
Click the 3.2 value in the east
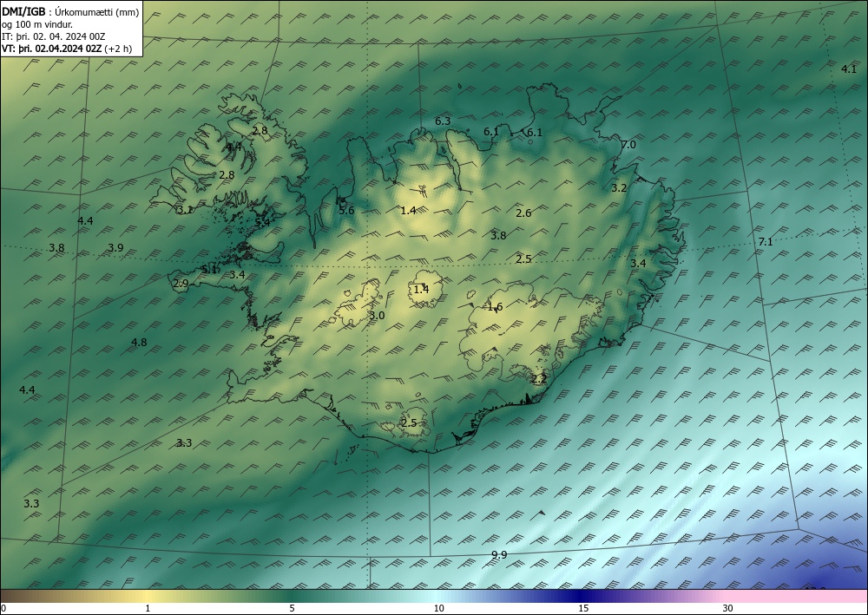click(619, 188)
